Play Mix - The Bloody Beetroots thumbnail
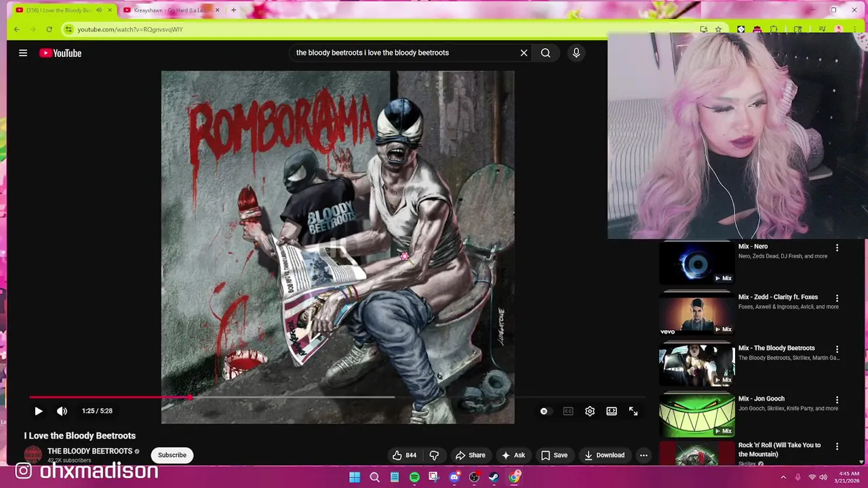 pyautogui.click(x=696, y=365)
